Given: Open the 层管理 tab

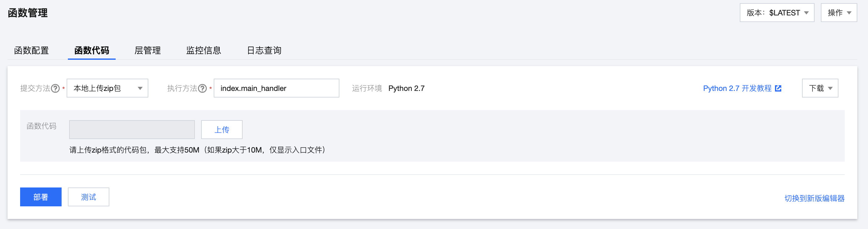Looking at the screenshot, I should click(x=148, y=51).
